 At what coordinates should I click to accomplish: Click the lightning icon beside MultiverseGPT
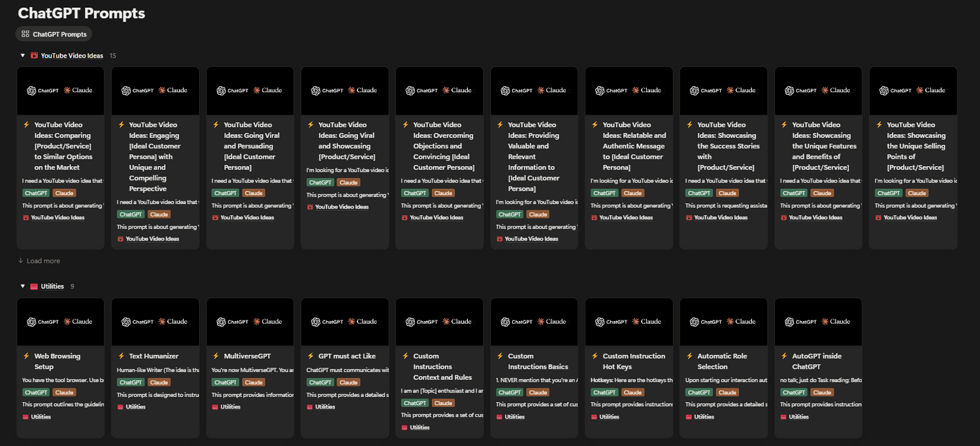216,356
